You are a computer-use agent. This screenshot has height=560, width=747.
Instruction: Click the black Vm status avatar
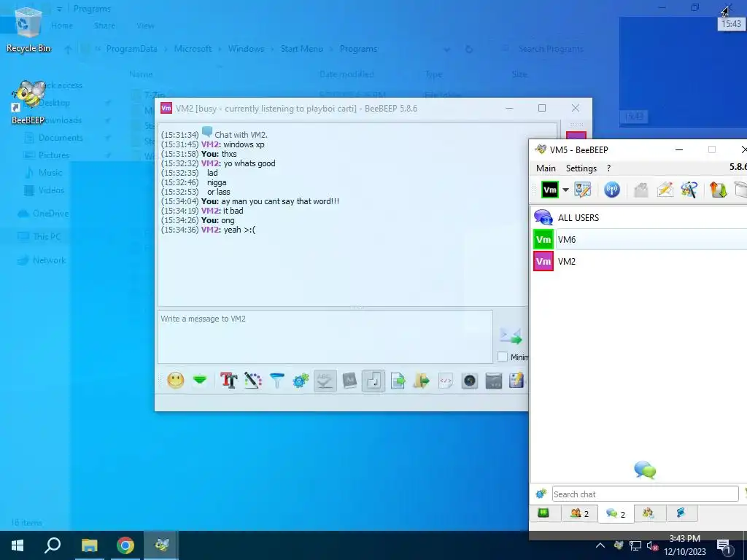[x=550, y=190]
